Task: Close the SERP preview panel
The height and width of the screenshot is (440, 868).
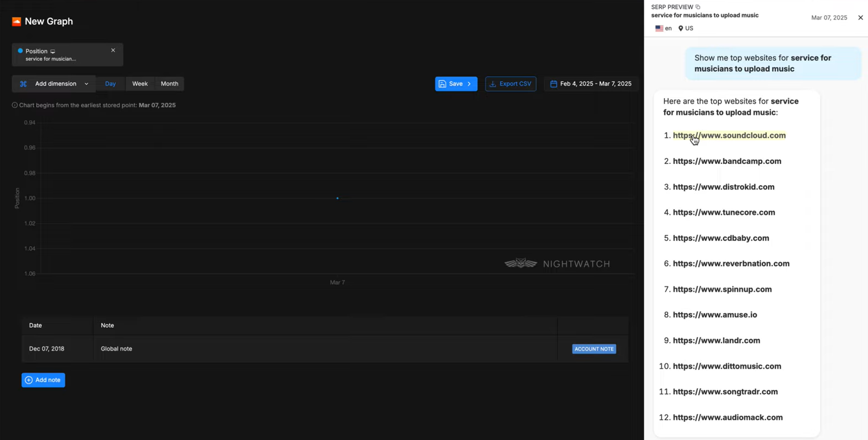Action: coord(860,17)
